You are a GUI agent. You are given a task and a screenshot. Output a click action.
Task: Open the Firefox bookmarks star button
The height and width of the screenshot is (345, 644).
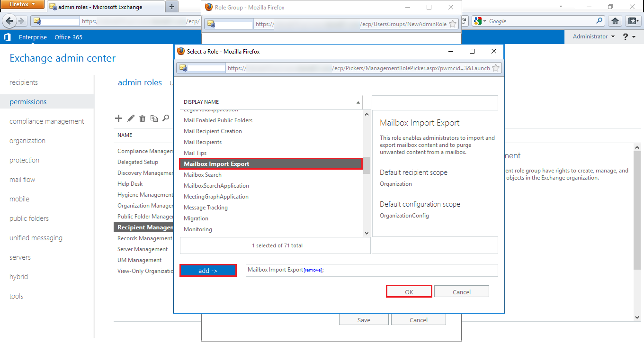click(x=632, y=21)
